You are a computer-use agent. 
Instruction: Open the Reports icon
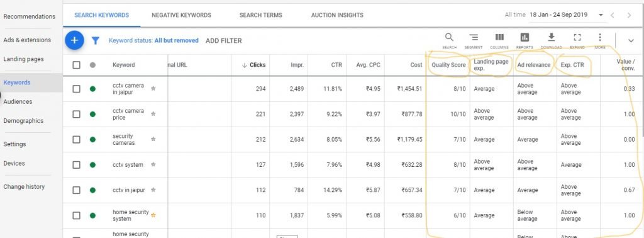[x=525, y=37]
